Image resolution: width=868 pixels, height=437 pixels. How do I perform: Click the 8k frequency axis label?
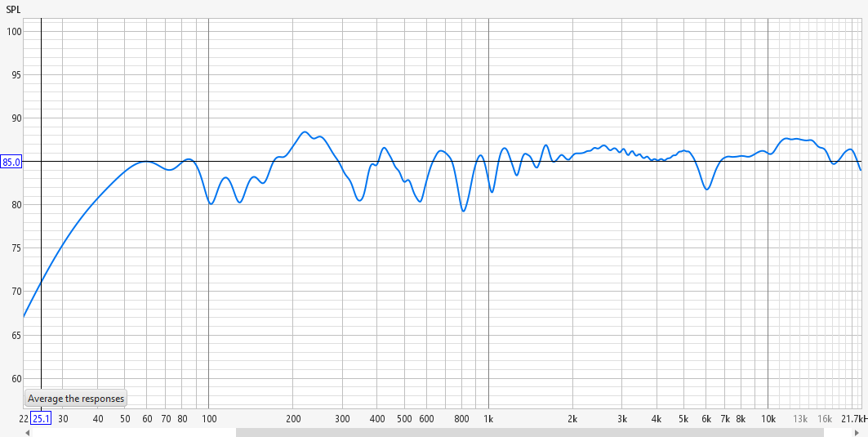coord(741,418)
